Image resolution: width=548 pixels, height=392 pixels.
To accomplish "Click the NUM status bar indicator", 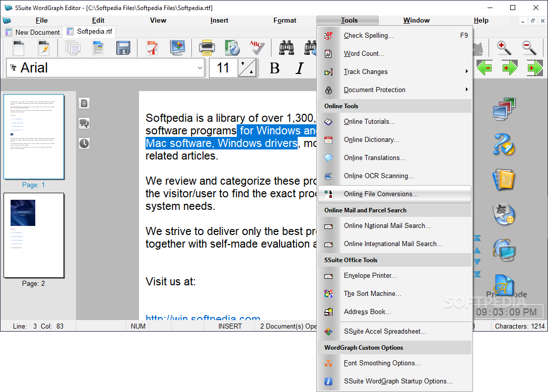I will point(138,326).
